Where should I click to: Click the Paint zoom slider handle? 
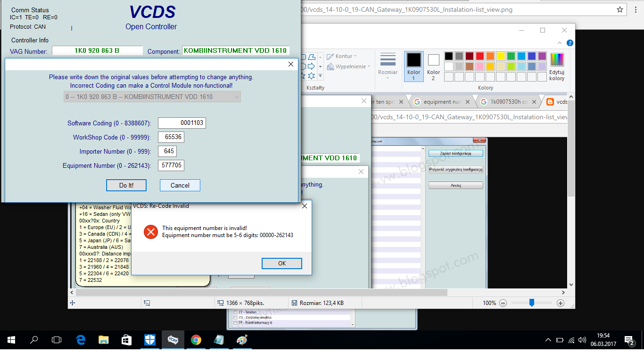coord(531,303)
